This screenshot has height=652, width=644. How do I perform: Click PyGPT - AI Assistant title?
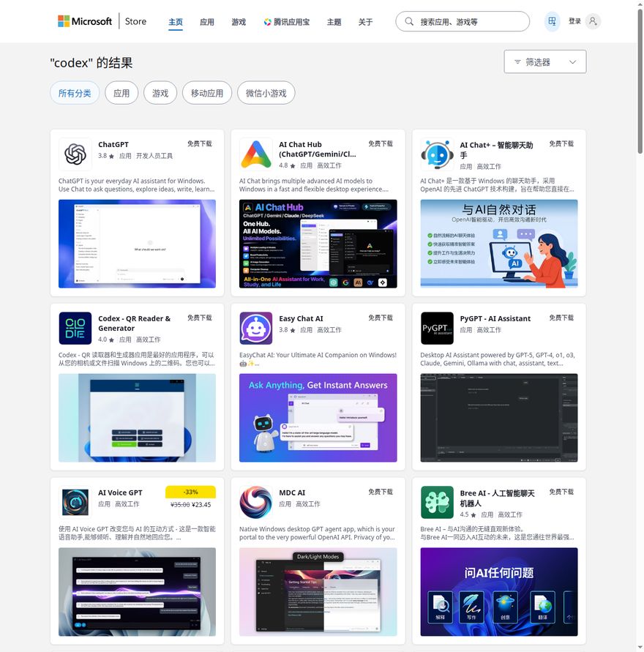tap(495, 318)
